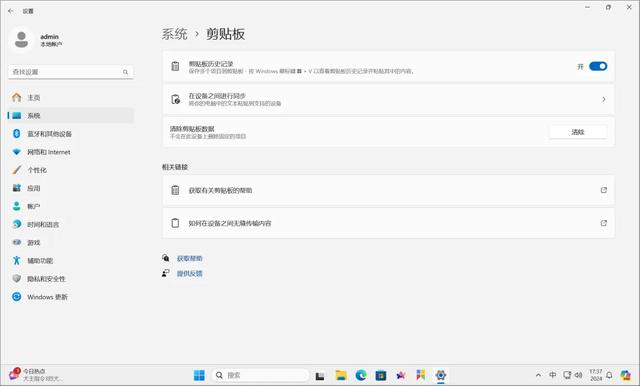Open 网络和 Internet settings
640x386 pixels.
(71, 152)
